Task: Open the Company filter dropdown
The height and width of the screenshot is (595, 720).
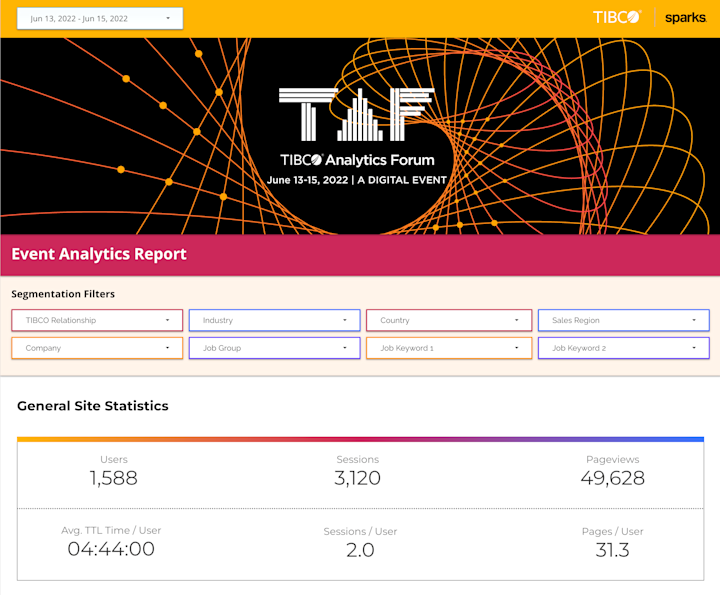Action: pos(97,348)
